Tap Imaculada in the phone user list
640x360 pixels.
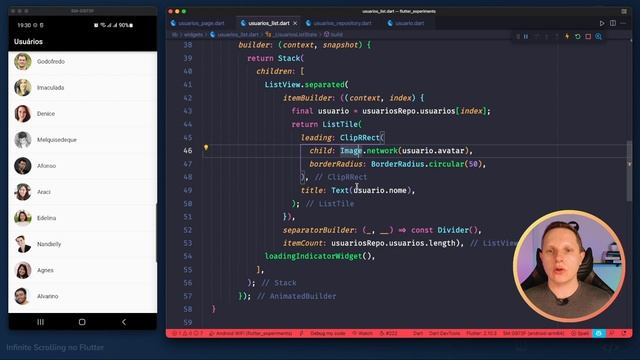click(x=83, y=88)
